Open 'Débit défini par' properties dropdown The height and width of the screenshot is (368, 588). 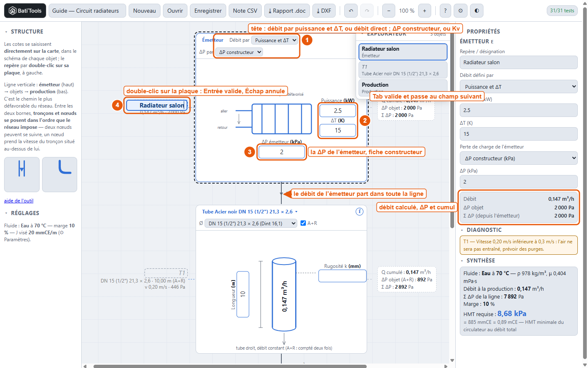pyautogui.click(x=519, y=87)
